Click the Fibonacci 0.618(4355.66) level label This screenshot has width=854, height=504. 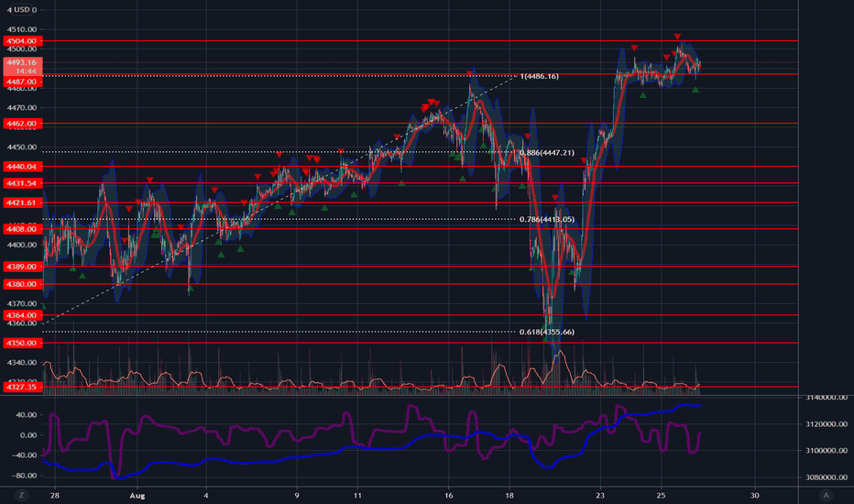(546, 332)
